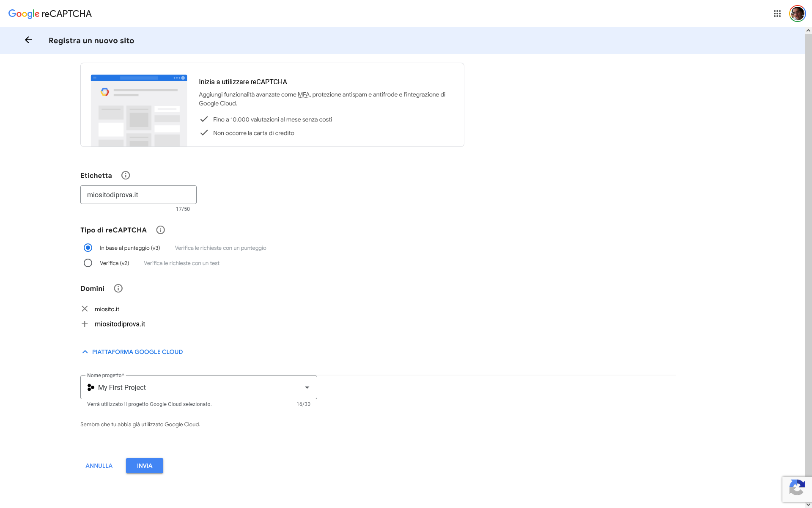Click the Etichetta text field
The height and width of the screenshot is (508, 812).
[x=138, y=195]
